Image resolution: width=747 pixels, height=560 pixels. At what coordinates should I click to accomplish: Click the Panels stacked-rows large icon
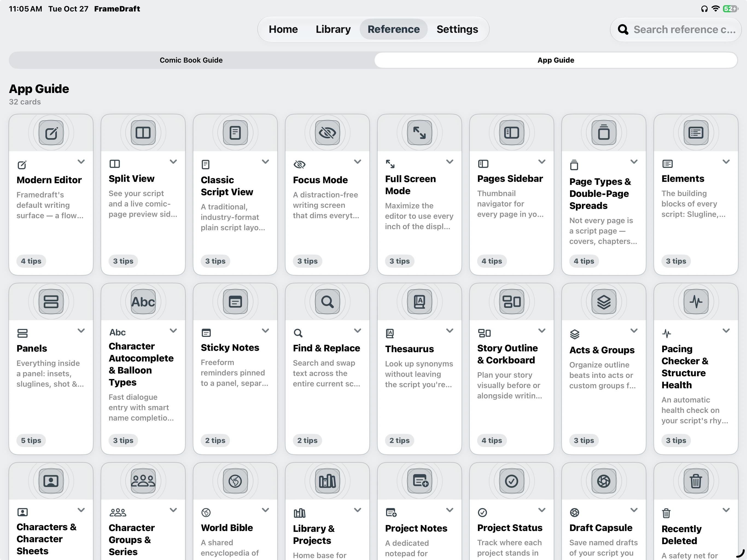point(51,302)
